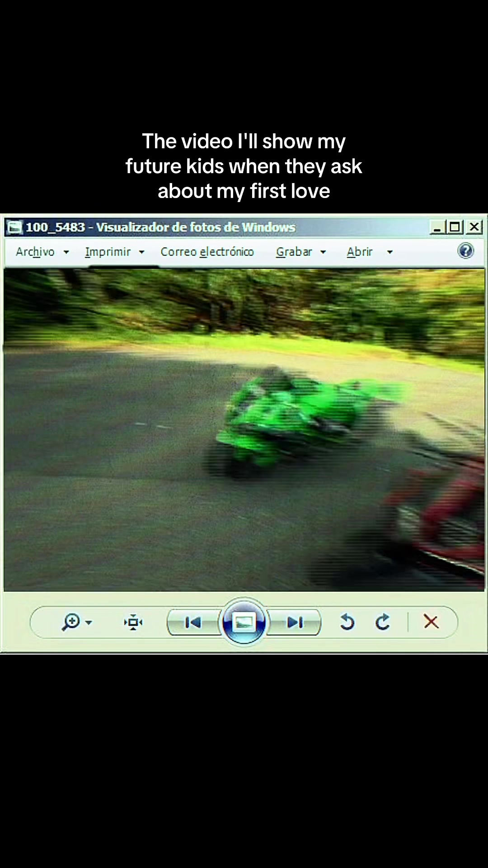Image resolution: width=488 pixels, height=868 pixels.
Task: Go to the previous photo
Action: [193, 623]
